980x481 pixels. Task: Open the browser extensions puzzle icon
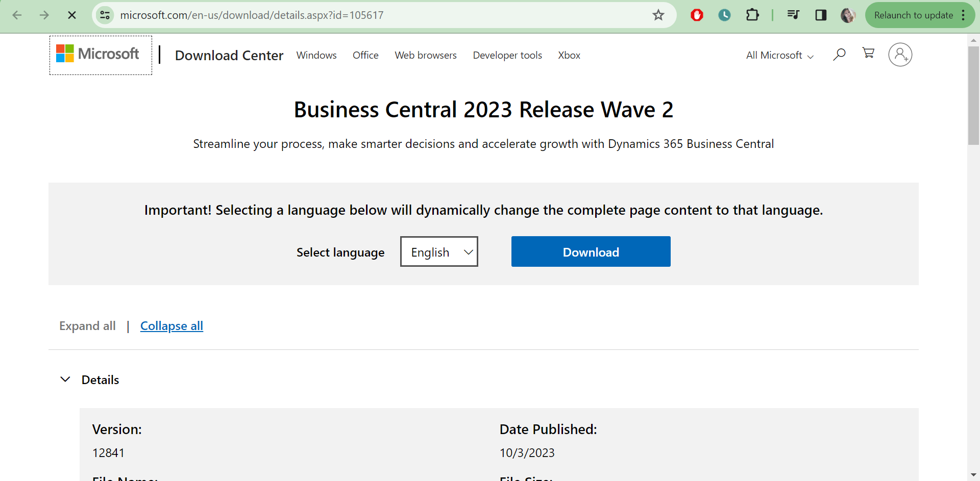tap(752, 15)
